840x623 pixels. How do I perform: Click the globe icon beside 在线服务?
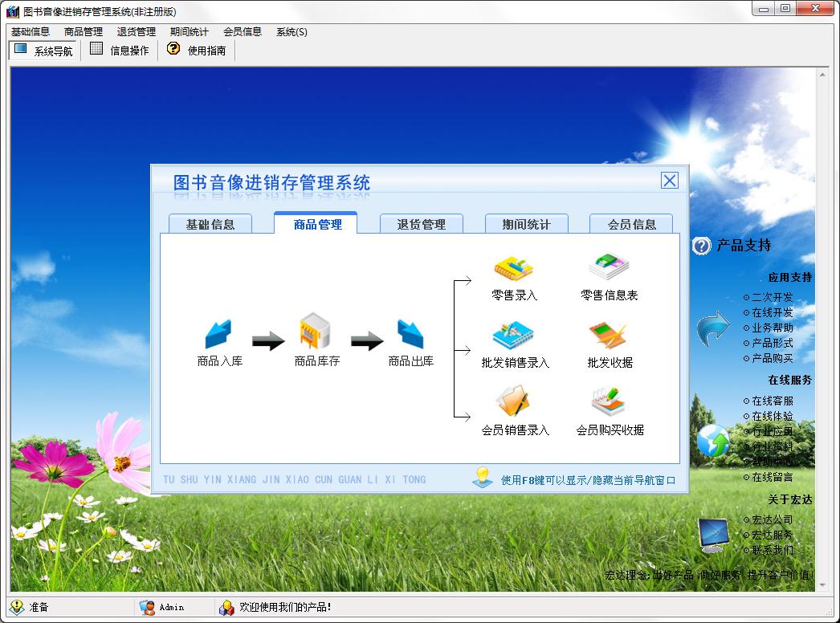pos(713,440)
